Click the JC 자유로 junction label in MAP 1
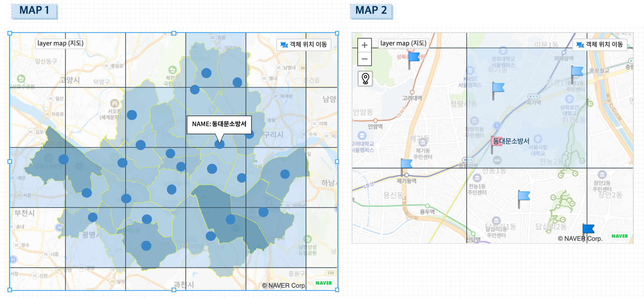This screenshot has height=298, width=644. pos(54,114)
